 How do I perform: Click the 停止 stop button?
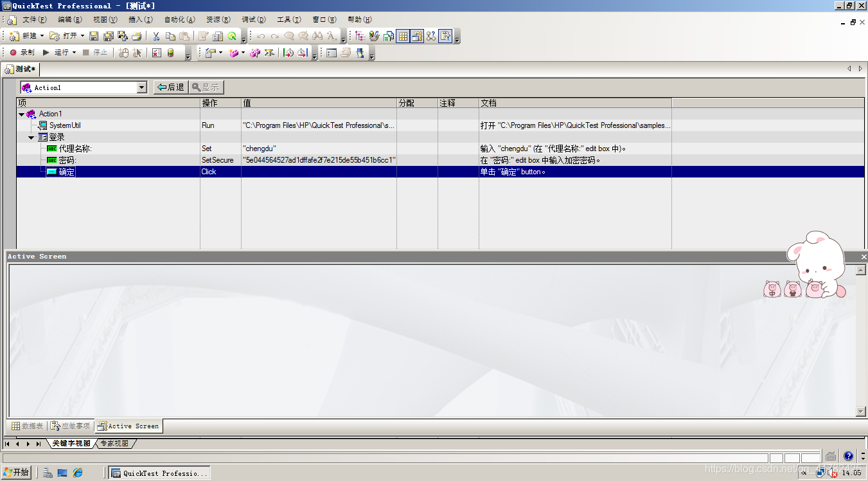95,53
